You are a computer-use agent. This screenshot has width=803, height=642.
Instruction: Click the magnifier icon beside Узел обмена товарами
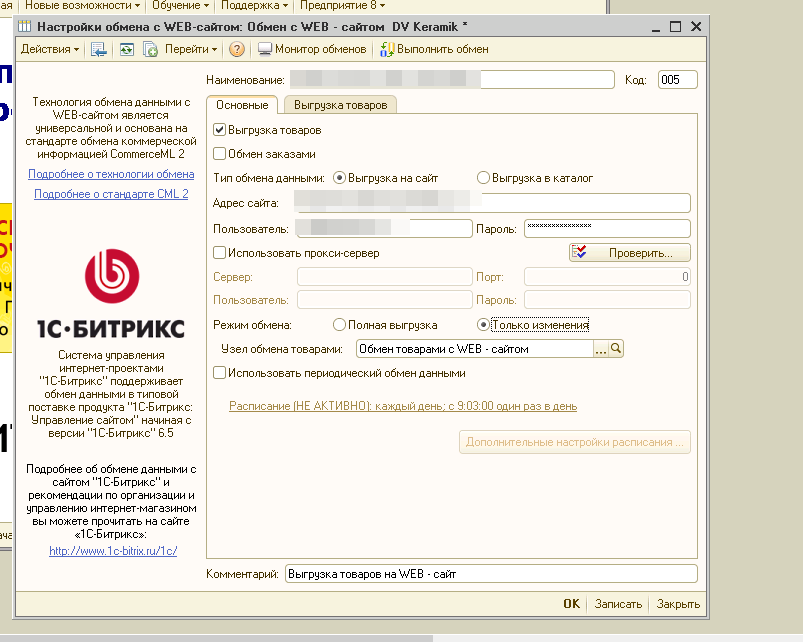pos(617,349)
